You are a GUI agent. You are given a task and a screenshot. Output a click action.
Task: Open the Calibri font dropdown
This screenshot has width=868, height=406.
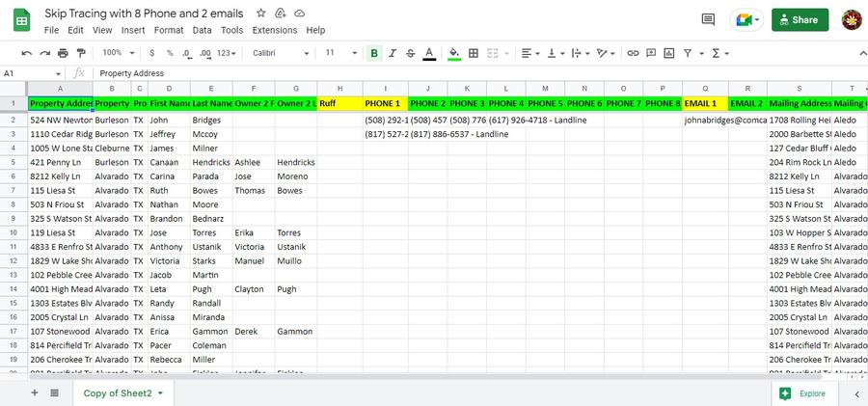[281, 53]
